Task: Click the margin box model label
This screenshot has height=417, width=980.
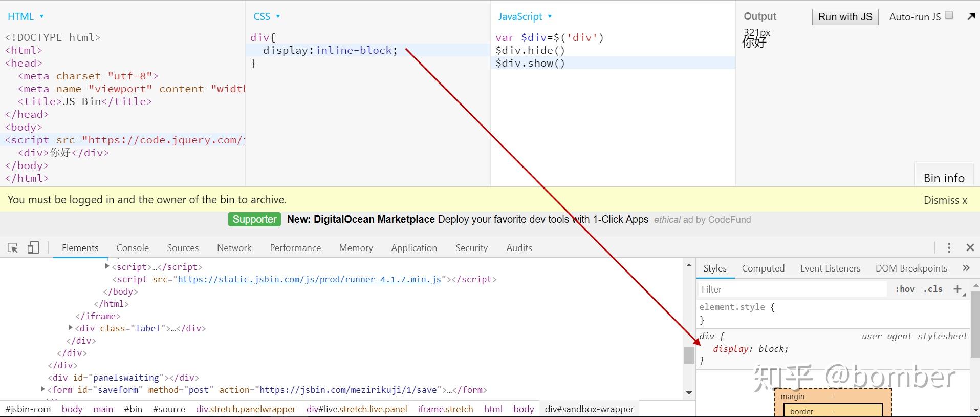Action: coord(792,397)
